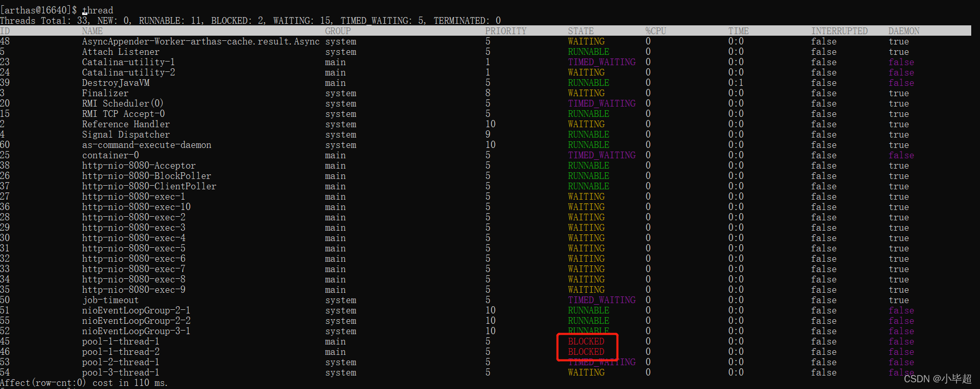Click thread name http-nio-8080-exec-6
980x389 pixels.
[134, 259]
